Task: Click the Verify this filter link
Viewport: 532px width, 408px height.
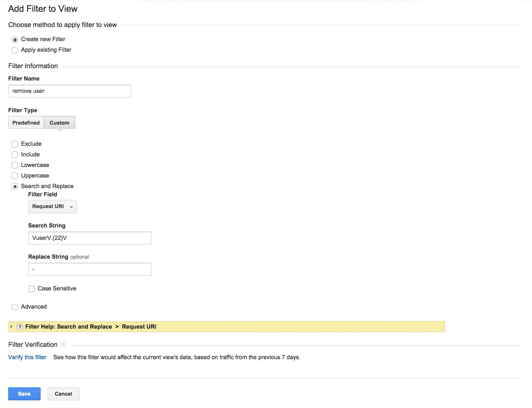Action: click(27, 357)
